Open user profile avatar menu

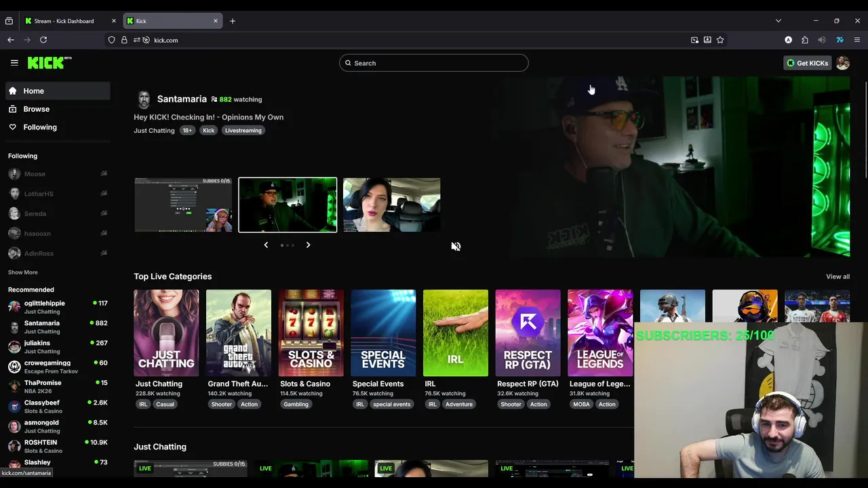[843, 63]
